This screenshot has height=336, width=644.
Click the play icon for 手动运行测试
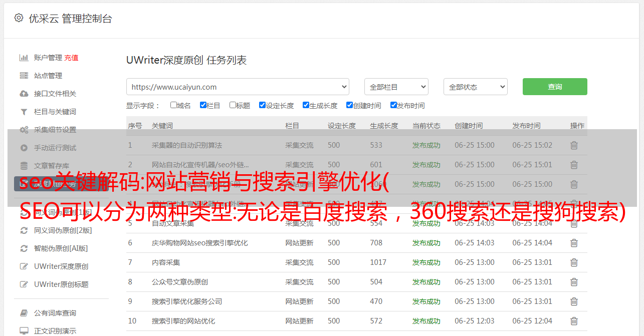[x=24, y=148]
